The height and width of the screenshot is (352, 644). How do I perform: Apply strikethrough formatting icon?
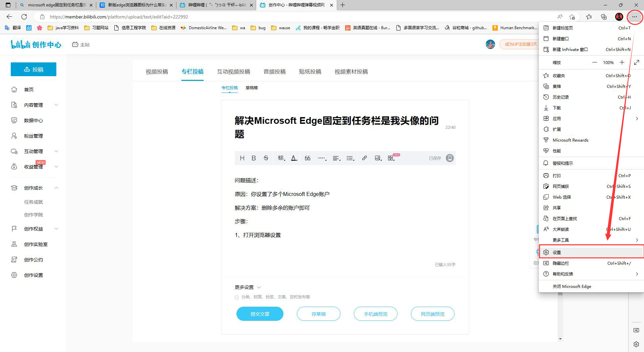coord(266,158)
